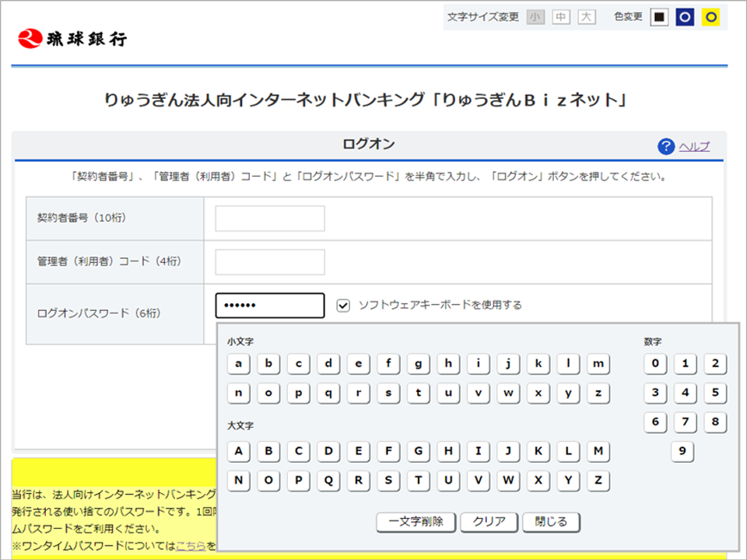Image resolution: width=747 pixels, height=560 pixels.
Task: Tap the uppercase 'J' key
Action: (508, 451)
